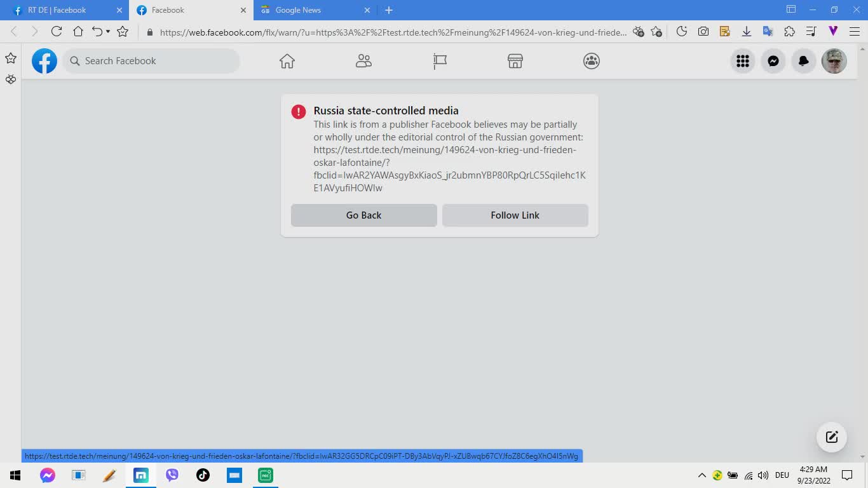868x488 pixels.
Task: Open the Friends icon in Facebook nav
Action: (x=363, y=61)
